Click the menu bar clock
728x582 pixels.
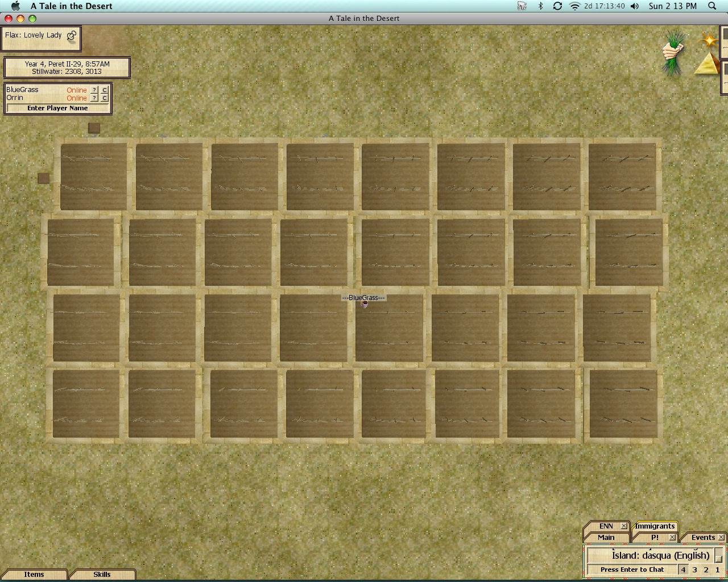click(x=672, y=6)
